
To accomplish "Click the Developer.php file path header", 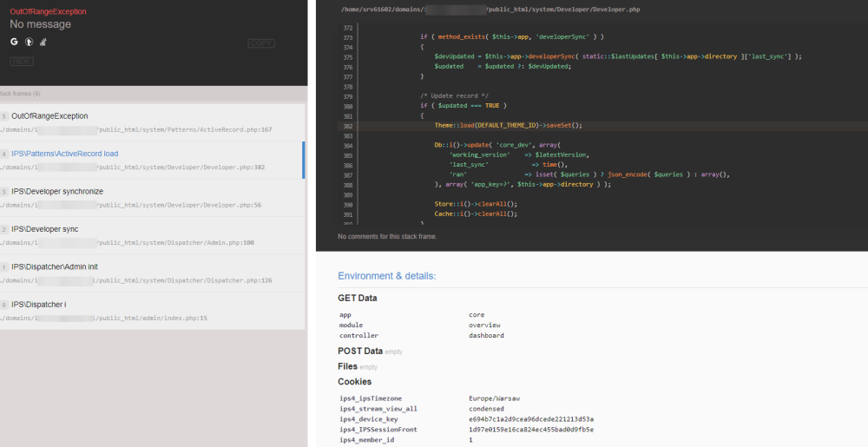I will tap(490, 9).
